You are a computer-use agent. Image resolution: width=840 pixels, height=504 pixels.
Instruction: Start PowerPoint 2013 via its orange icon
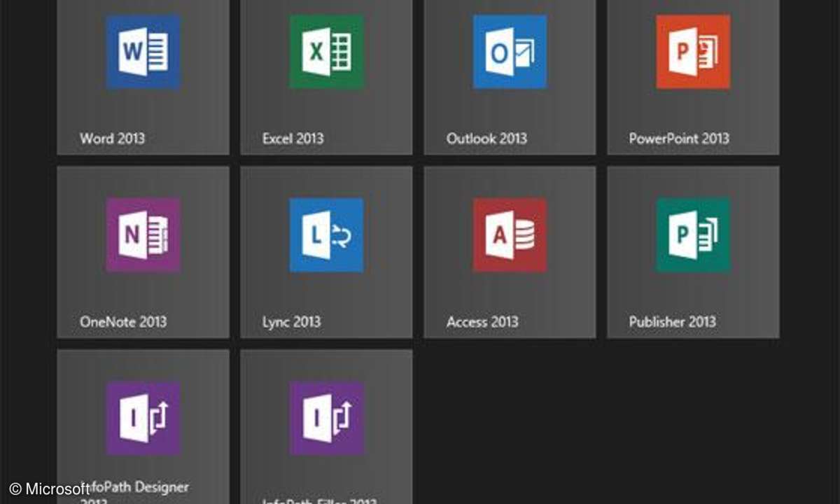[693, 52]
